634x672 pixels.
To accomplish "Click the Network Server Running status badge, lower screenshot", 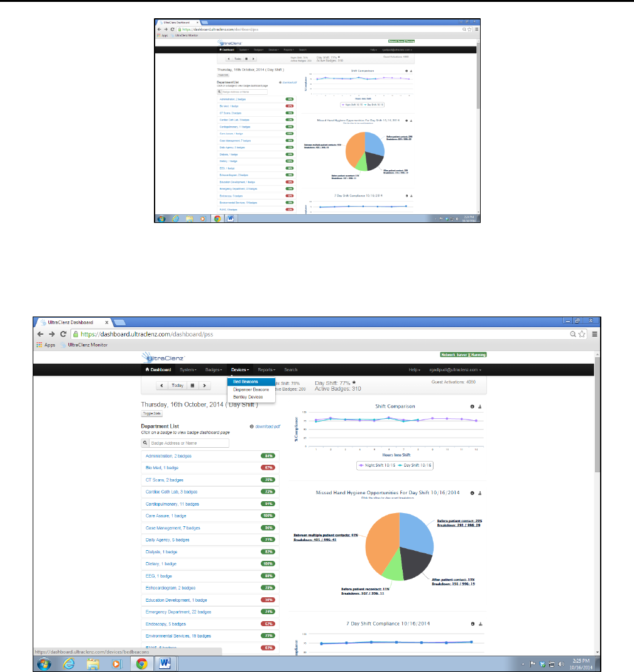I will click(463, 355).
